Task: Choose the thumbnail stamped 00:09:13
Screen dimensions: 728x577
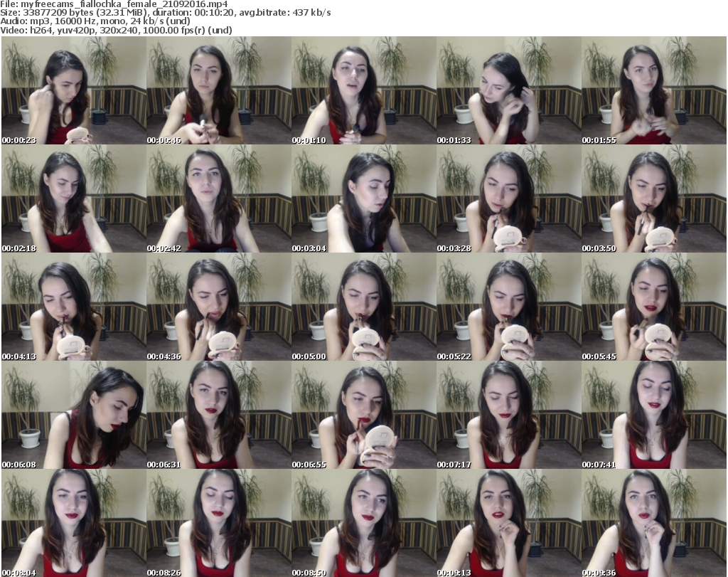Action: (509, 523)
